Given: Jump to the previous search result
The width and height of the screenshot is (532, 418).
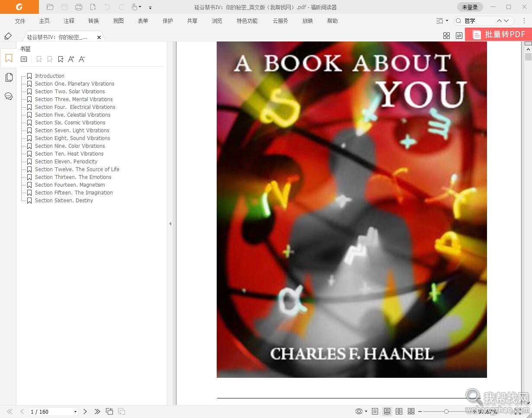Looking at the screenshot, I should point(500,21).
